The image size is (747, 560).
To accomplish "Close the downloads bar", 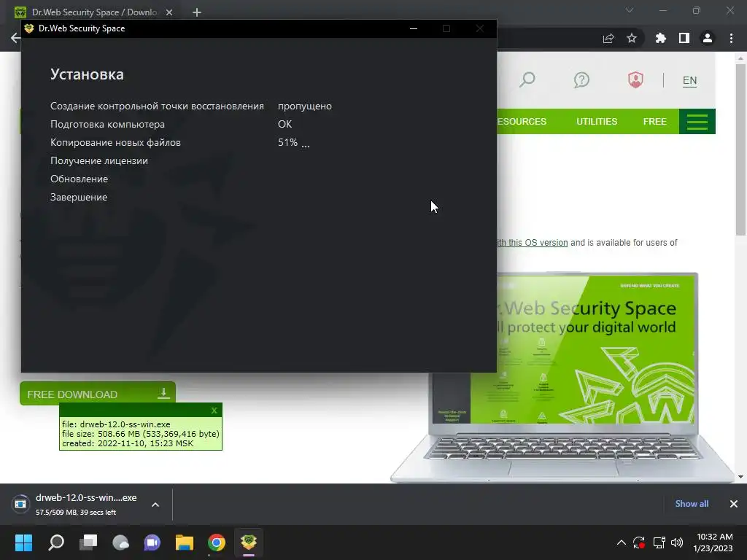I will [734, 504].
